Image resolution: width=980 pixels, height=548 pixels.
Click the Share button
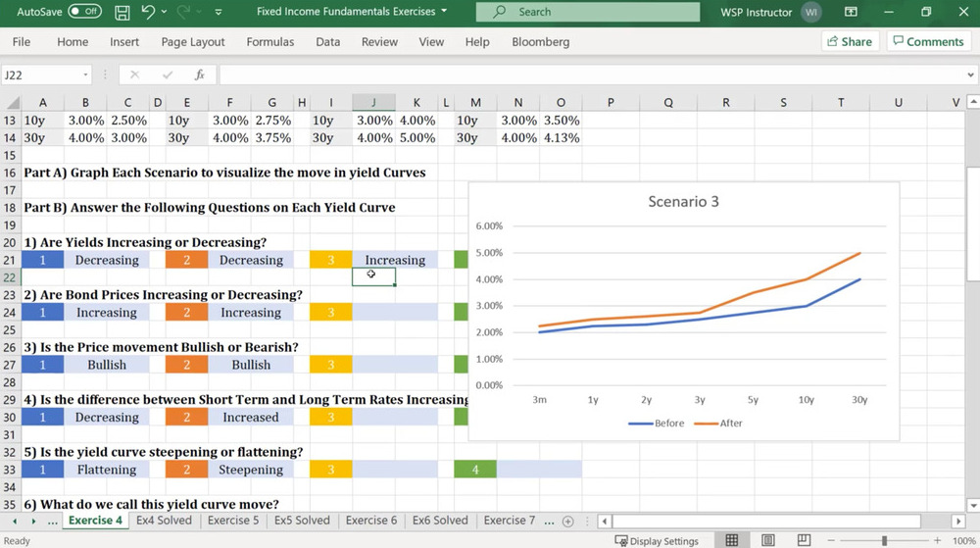(850, 41)
